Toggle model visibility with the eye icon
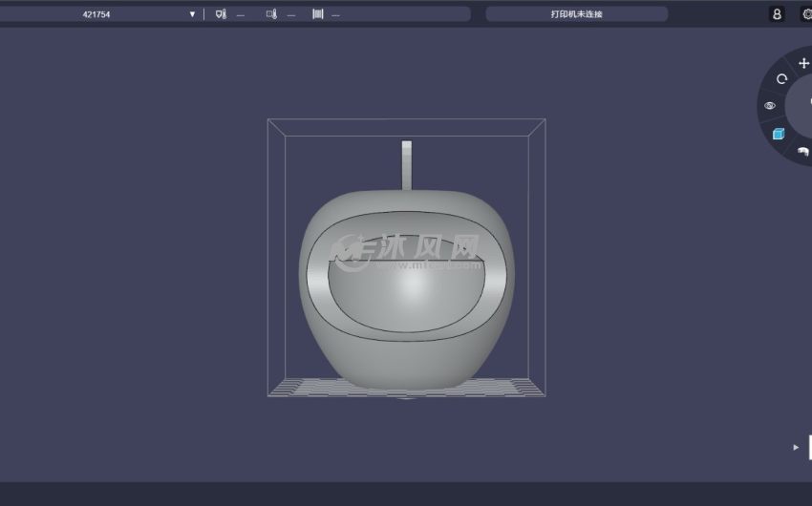The image size is (812, 506). pyautogui.click(x=770, y=106)
